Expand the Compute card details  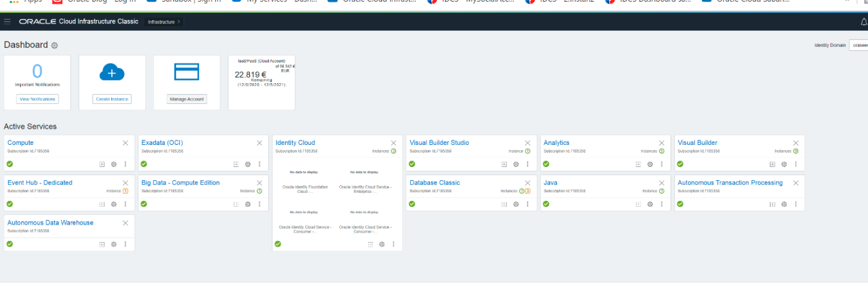click(x=102, y=165)
